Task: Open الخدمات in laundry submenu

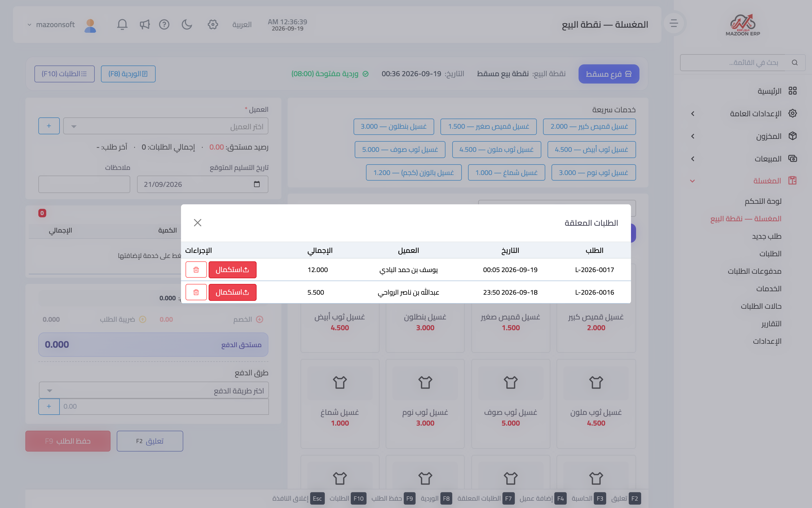Action: pos(769,289)
